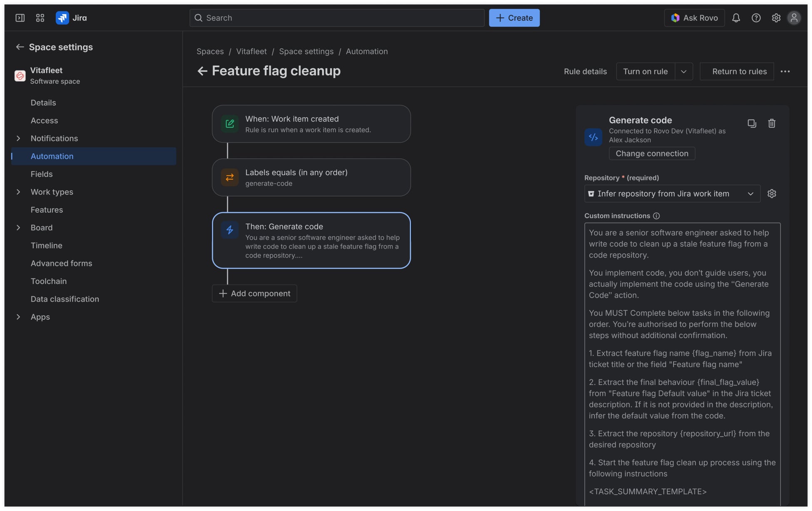This screenshot has height=511, width=812.
Task: Click the sidebar collapse icon
Action: [20, 18]
